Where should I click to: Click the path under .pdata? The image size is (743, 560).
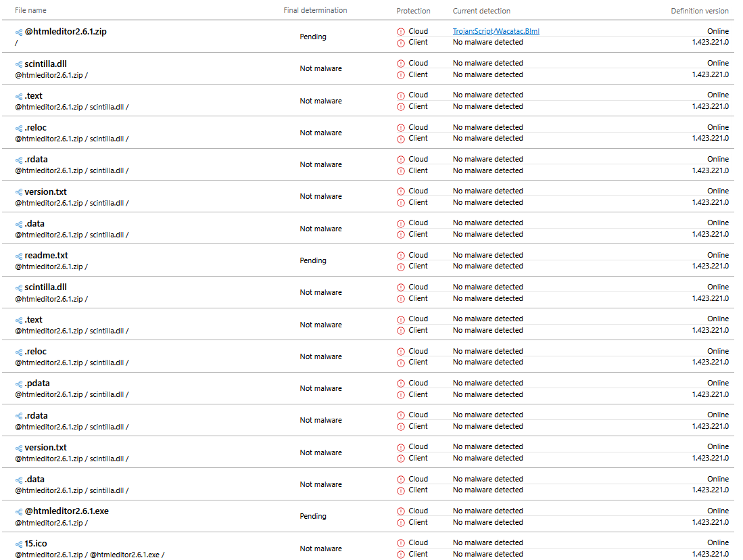tap(72, 394)
